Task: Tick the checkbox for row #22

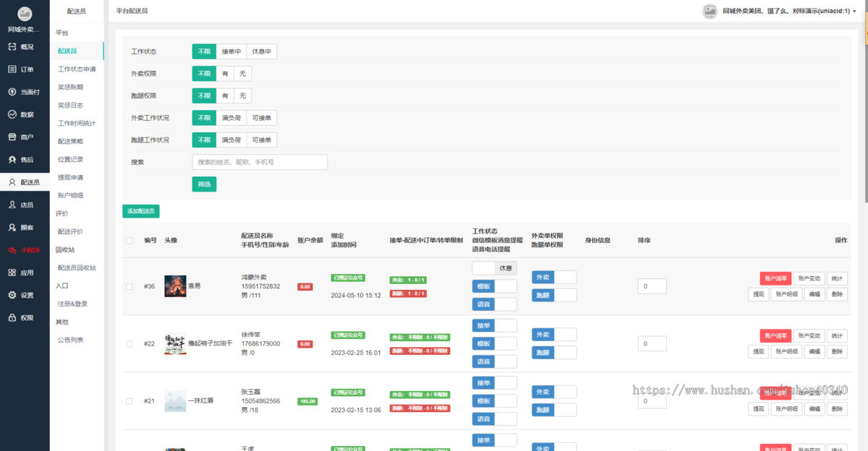Action: [x=129, y=343]
